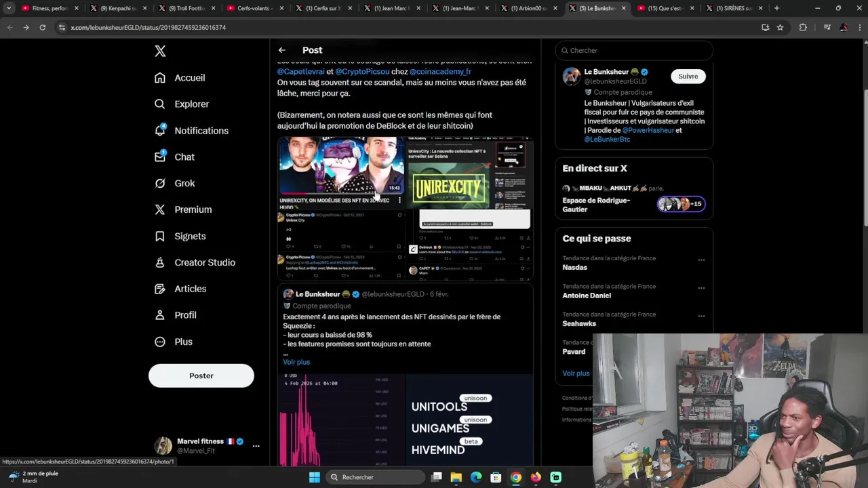Open the Seahawks trend
Screen dimensions: 868x488
pyautogui.click(x=579, y=324)
